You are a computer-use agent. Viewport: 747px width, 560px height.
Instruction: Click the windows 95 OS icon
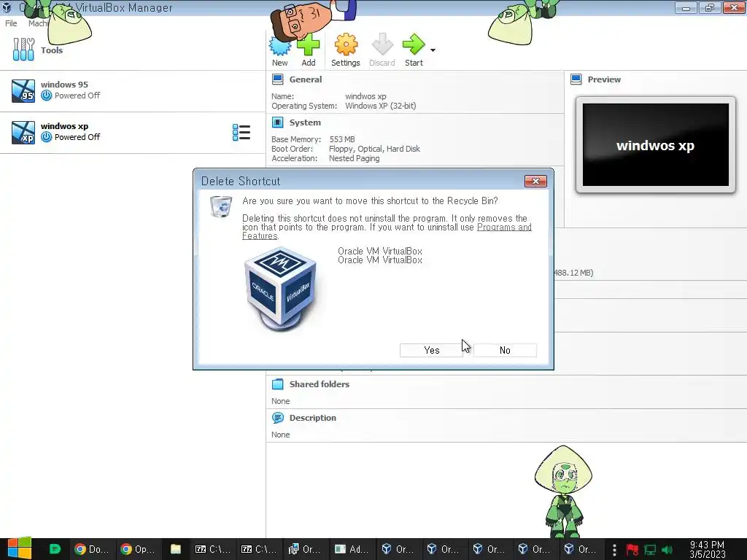[23, 91]
